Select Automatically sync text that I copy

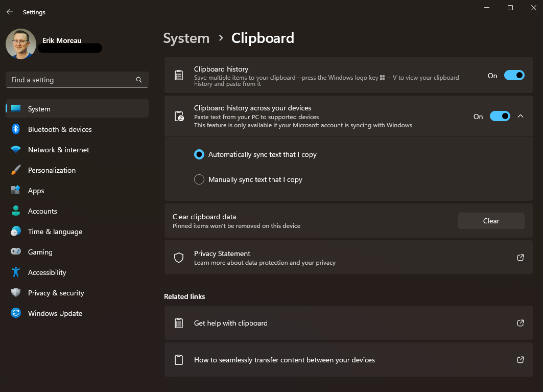199,154
